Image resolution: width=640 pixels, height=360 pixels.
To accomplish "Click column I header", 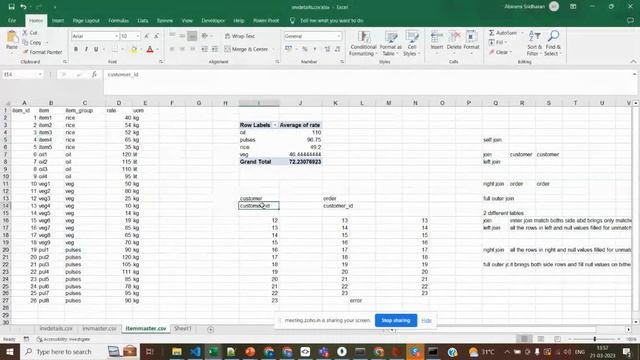I will click(x=259, y=103).
